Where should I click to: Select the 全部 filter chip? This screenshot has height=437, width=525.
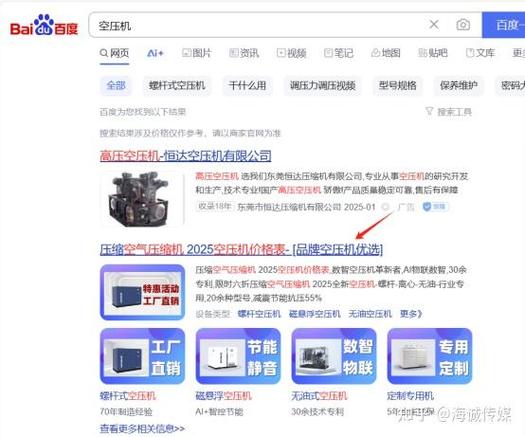(116, 85)
